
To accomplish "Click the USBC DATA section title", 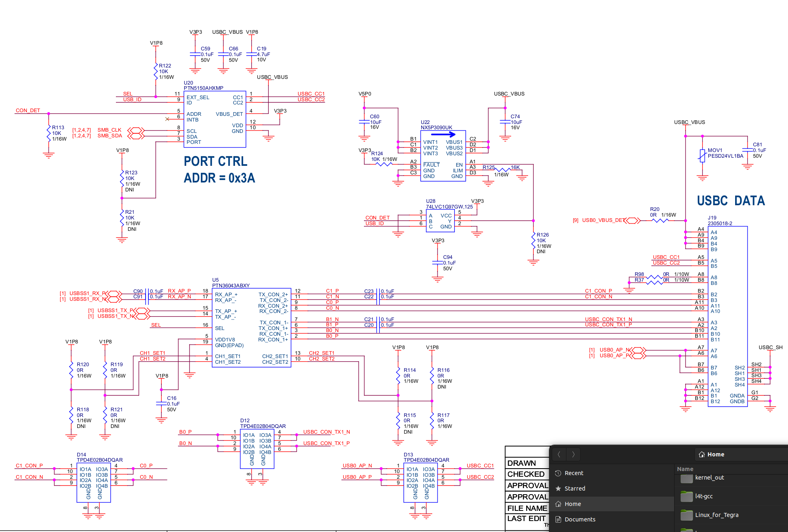I will click(731, 201).
